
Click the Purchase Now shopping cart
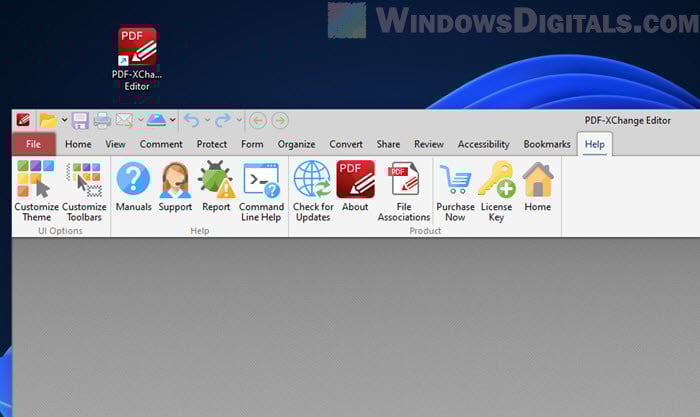click(x=455, y=191)
